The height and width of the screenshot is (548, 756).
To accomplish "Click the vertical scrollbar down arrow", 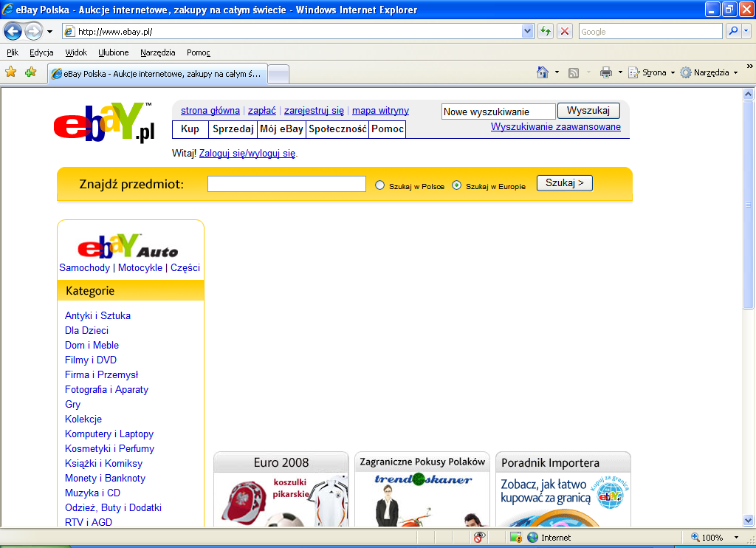I will [748, 521].
